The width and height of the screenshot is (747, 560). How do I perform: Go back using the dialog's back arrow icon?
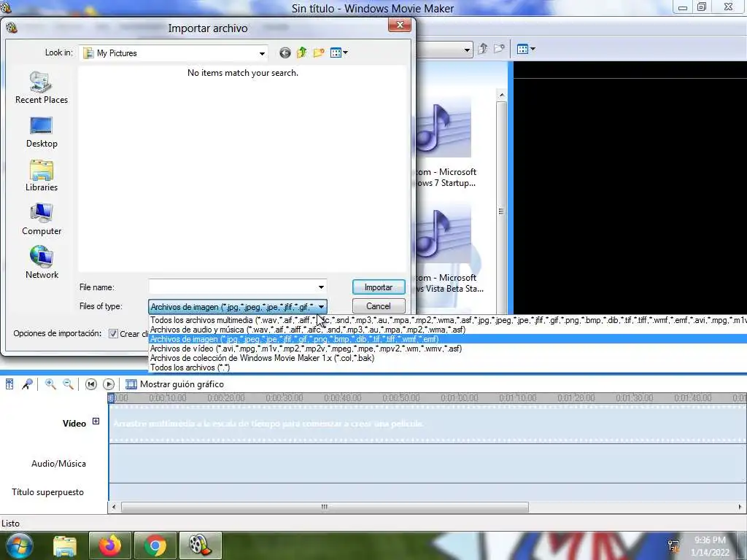pyautogui.click(x=285, y=52)
